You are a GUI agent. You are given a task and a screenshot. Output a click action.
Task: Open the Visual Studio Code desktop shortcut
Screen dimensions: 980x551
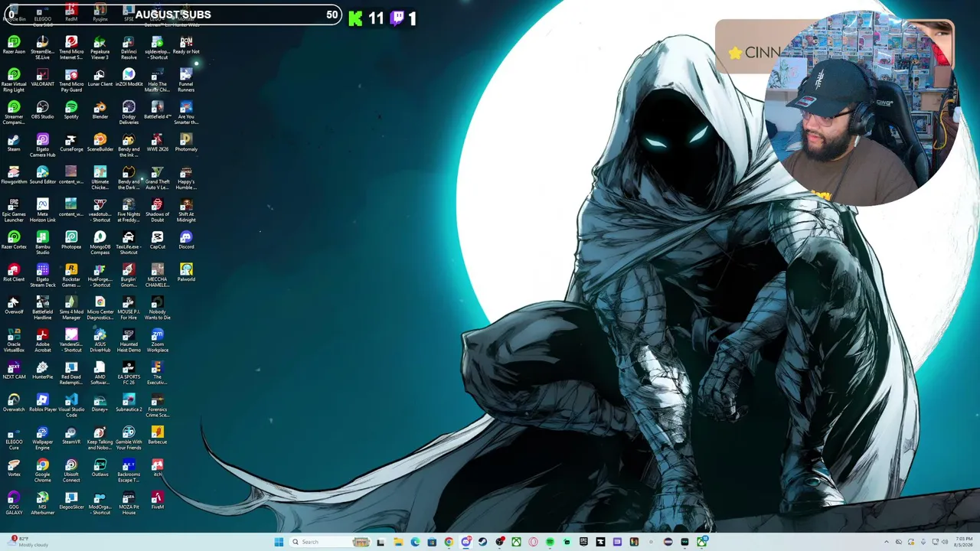71,406
